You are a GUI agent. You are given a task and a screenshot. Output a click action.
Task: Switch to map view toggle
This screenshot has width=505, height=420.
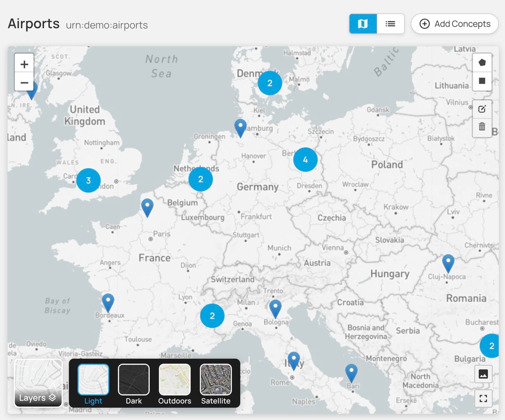pos(363,24)
